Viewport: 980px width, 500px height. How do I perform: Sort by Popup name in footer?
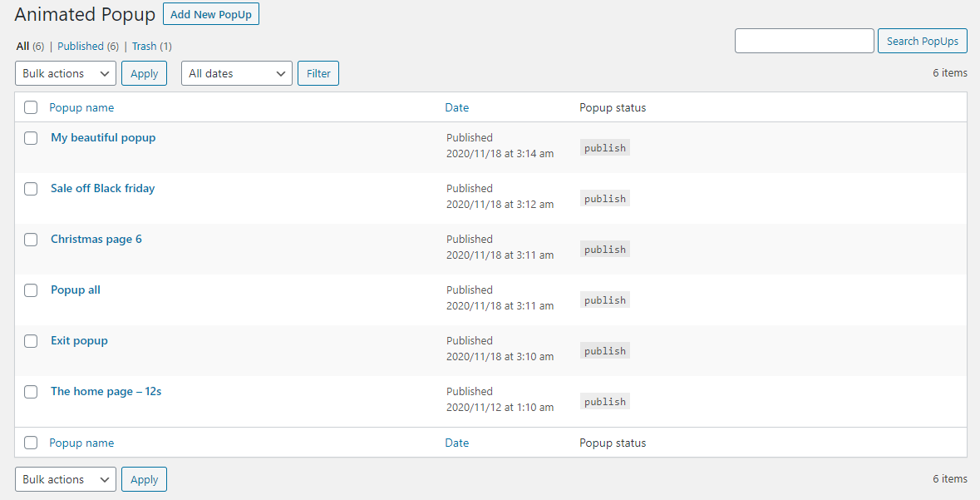point(82,443)
